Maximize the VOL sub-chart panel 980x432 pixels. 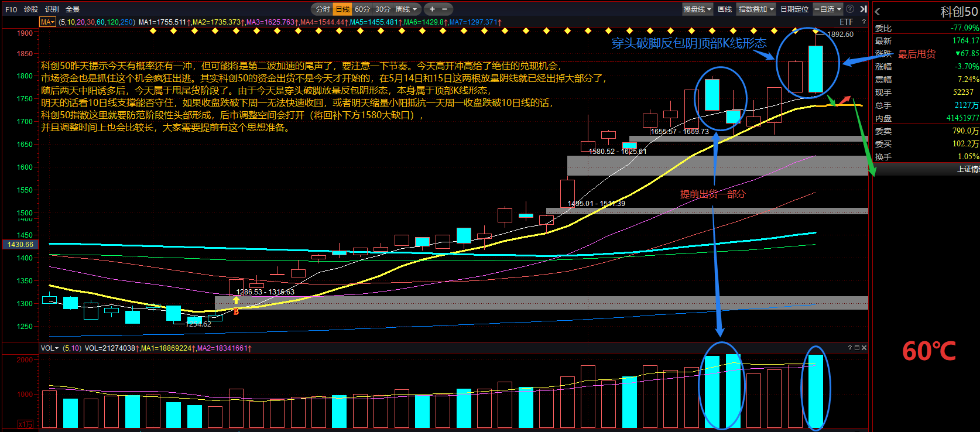pos(857,348)
